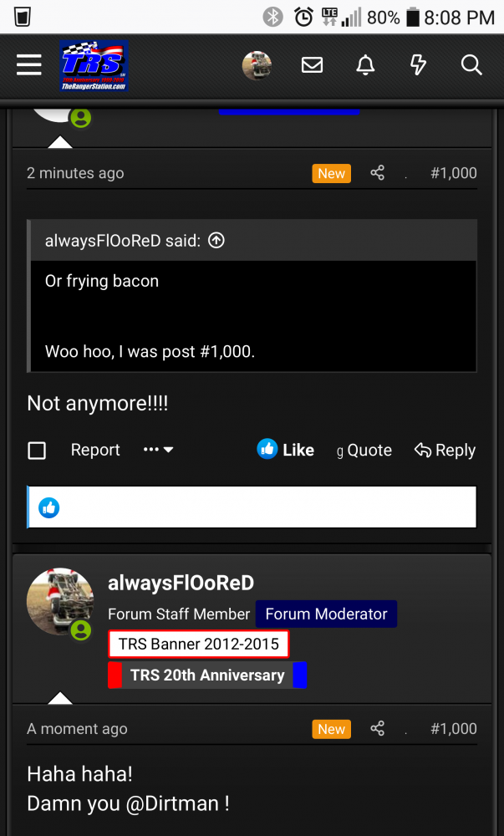Image resolution: width=504 pixels, height=836 pixels.
Task: Tick the post selection checkbox beside Report
Action: point(37,451)
